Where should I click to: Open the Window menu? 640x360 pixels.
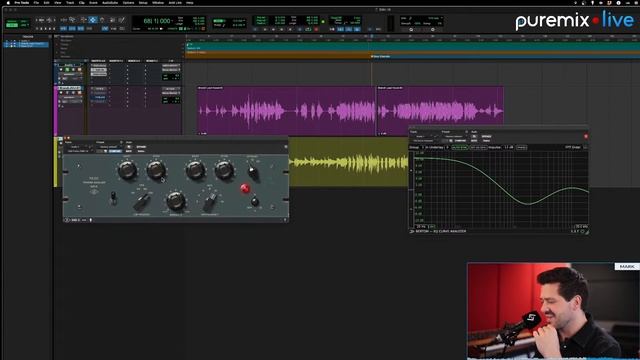tap(158, 2)
